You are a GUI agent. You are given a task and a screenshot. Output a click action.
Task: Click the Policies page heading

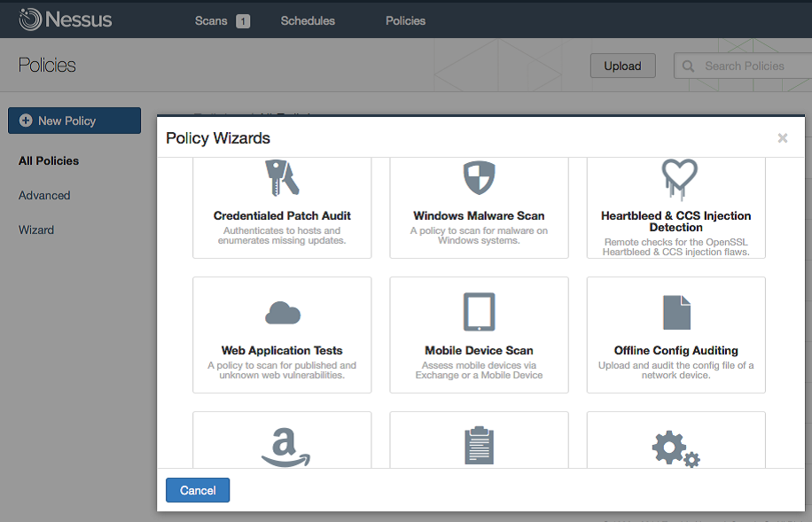[47, 66]
